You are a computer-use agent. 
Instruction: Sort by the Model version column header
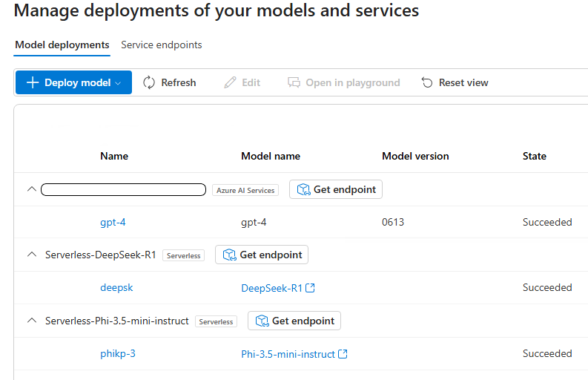[415, 156]
